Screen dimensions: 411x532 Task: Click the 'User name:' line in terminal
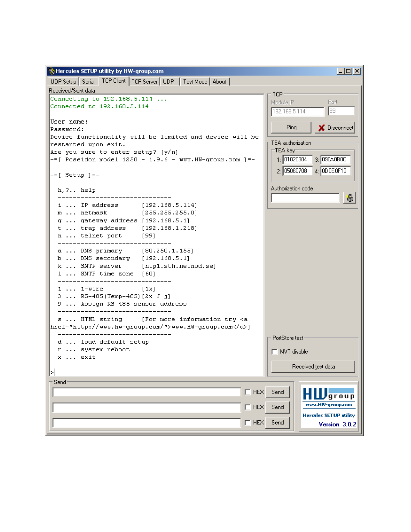click(69, 122)
